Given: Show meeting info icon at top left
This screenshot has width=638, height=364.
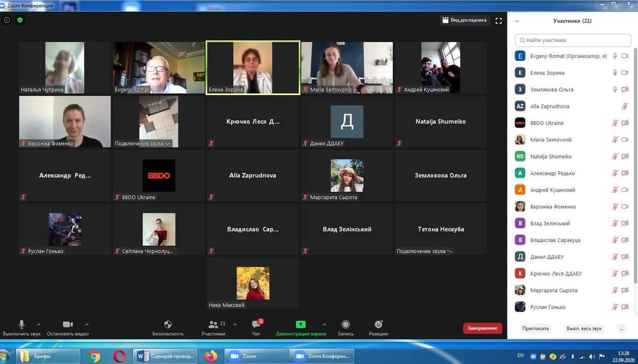Looking at the screenshot, I should click(7, 20).
